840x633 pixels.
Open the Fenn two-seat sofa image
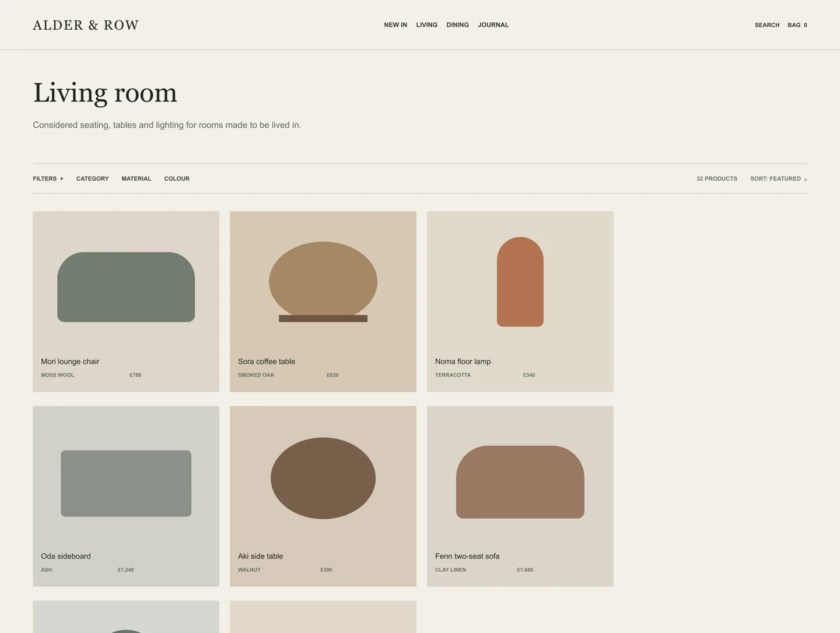click(520, 482)
